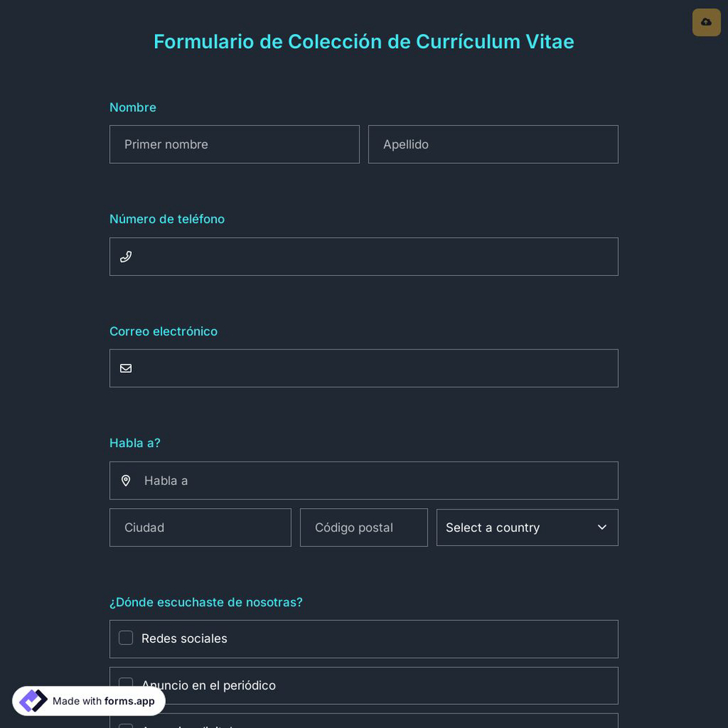Image resolution: width=728 pixels, height=728 pixels.
Task: Click the phone icon inside the teléfono field
Action: [x=126, y=256]
